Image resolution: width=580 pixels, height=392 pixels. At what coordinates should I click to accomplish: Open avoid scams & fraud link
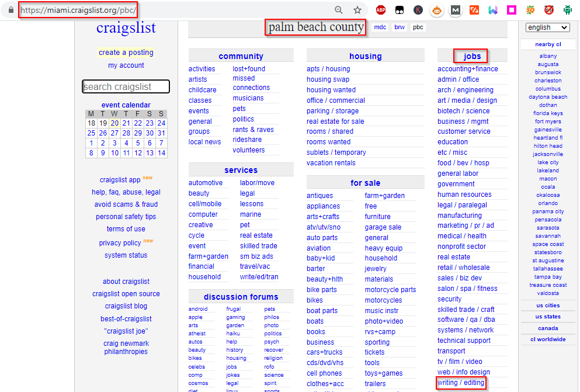126,204
